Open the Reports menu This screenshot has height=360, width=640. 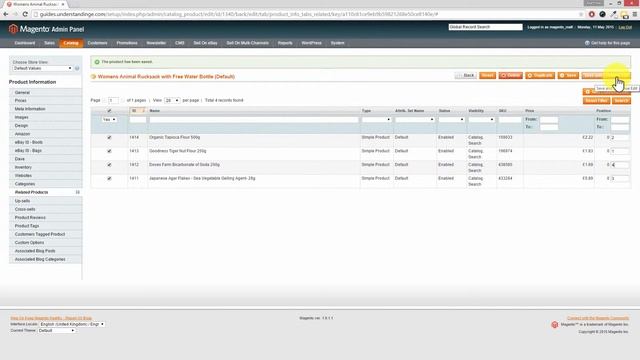coord(285,43)
